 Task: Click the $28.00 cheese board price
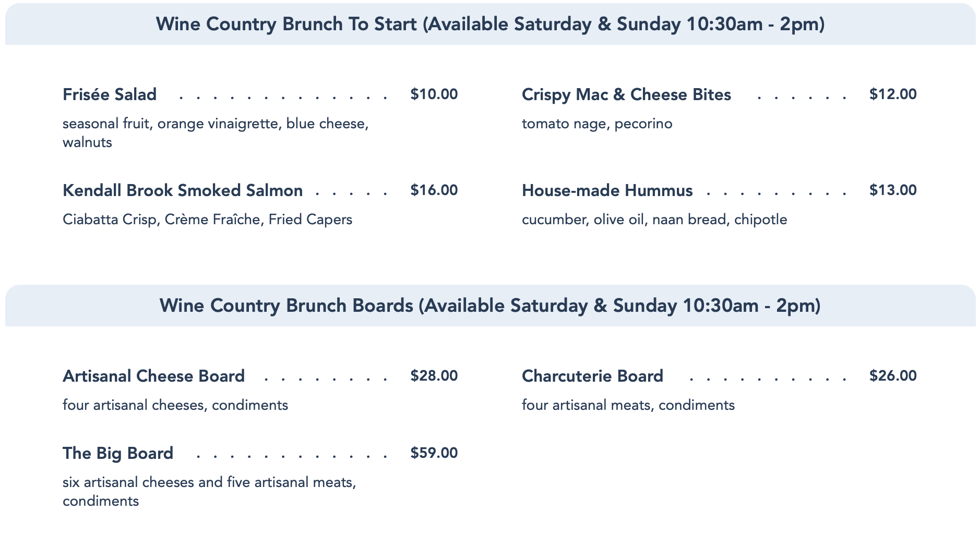(x=434, y=376)
